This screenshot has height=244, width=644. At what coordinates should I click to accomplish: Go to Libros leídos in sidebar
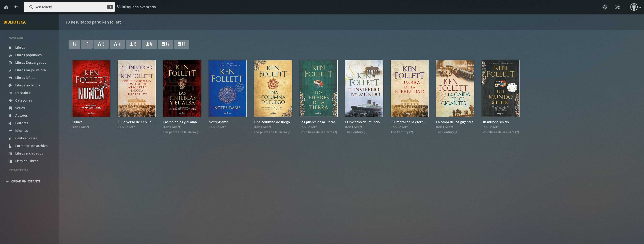tap(25, 78)
